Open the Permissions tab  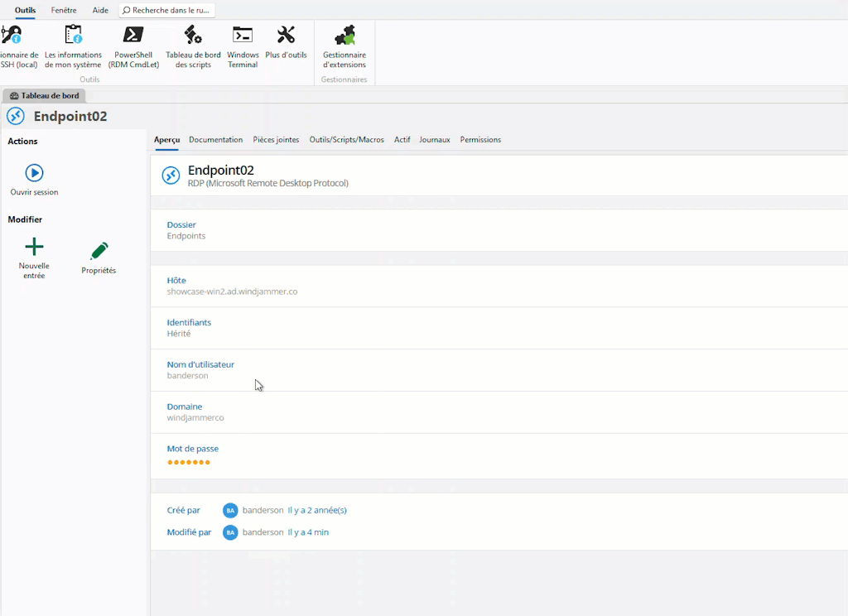click(x=480, y=140)
